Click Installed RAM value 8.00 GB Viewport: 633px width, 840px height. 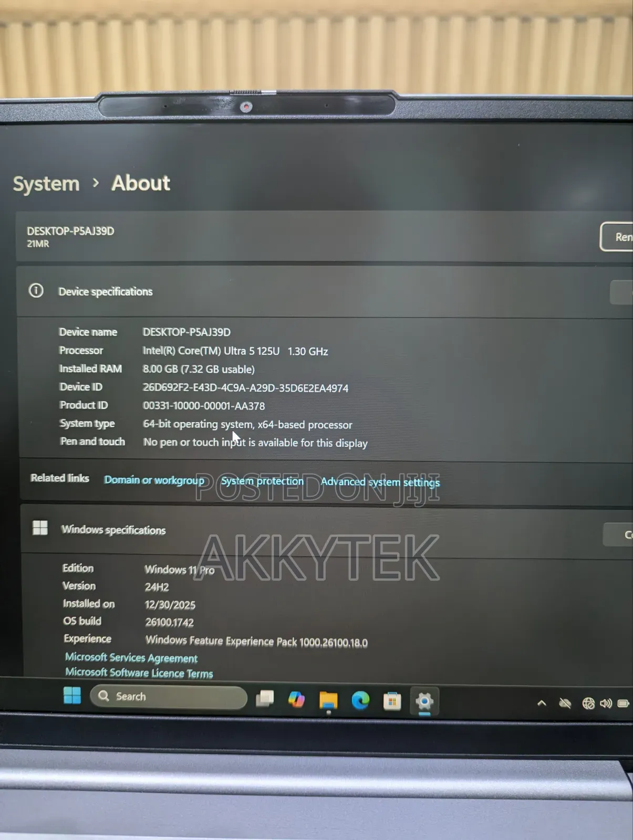199,369
